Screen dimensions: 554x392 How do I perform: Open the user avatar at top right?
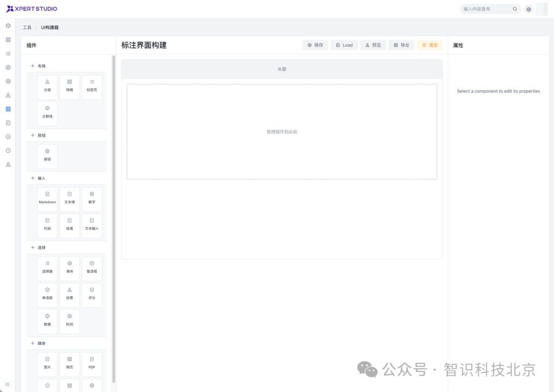pos(542,9)
